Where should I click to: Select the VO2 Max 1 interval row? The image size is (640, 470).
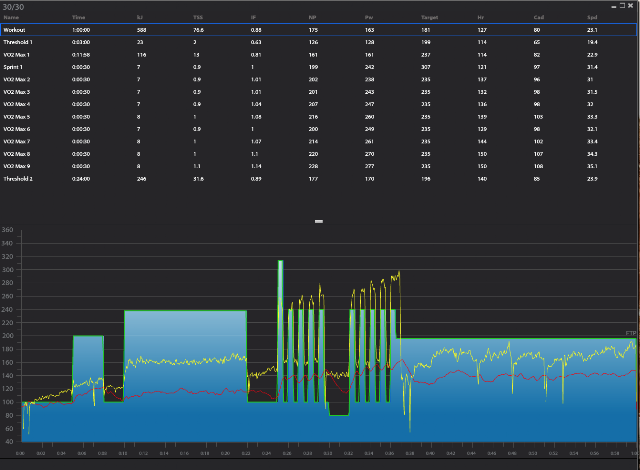[x=318, y=55]
